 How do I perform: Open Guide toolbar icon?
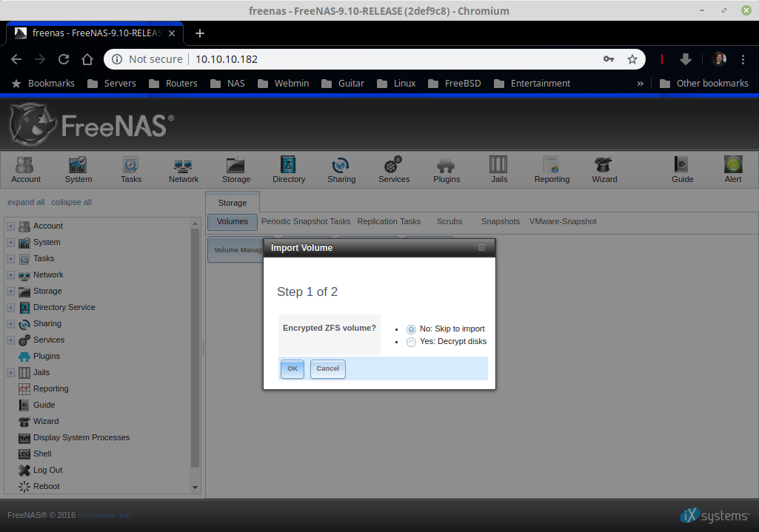tap(682, 169)
